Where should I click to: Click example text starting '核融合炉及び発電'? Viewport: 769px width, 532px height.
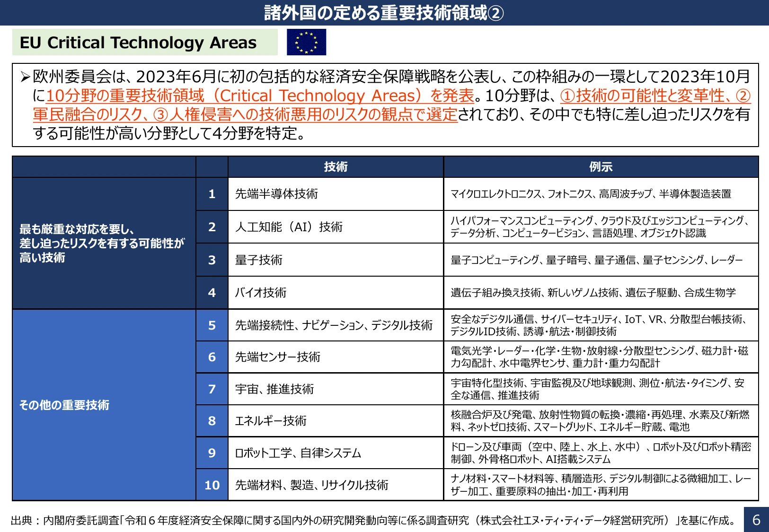[x=600, y=421]
